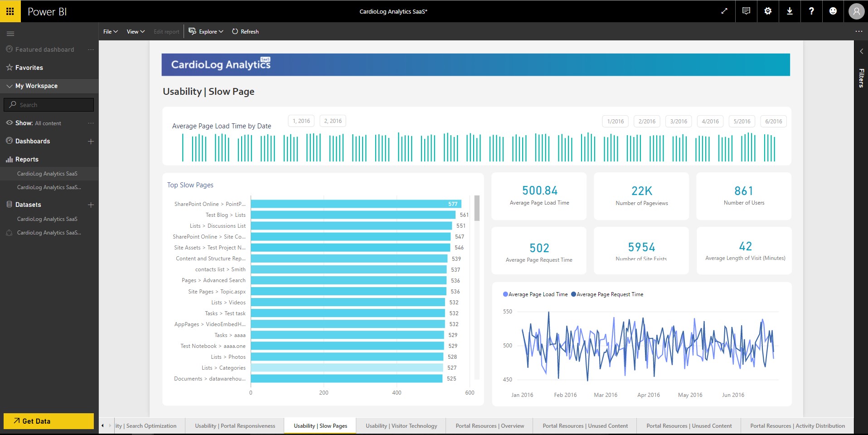The height and width of the screenshot is (435, 868).
Task: Click the Test Blog > Lists bar
Action: tap(354, 215)
